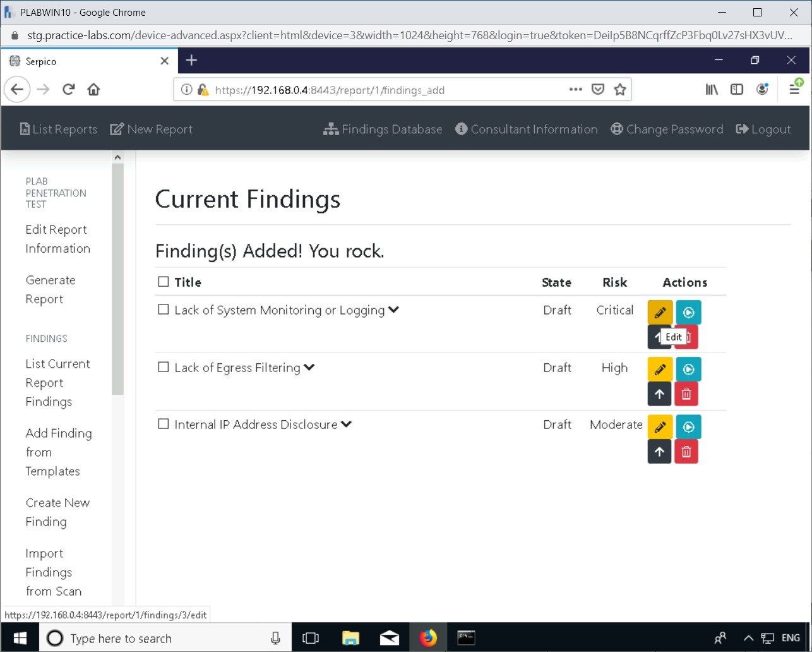Open List Reports from the top navigation
The height and width of the screenshot is (652, 812).
click(58, 129)
